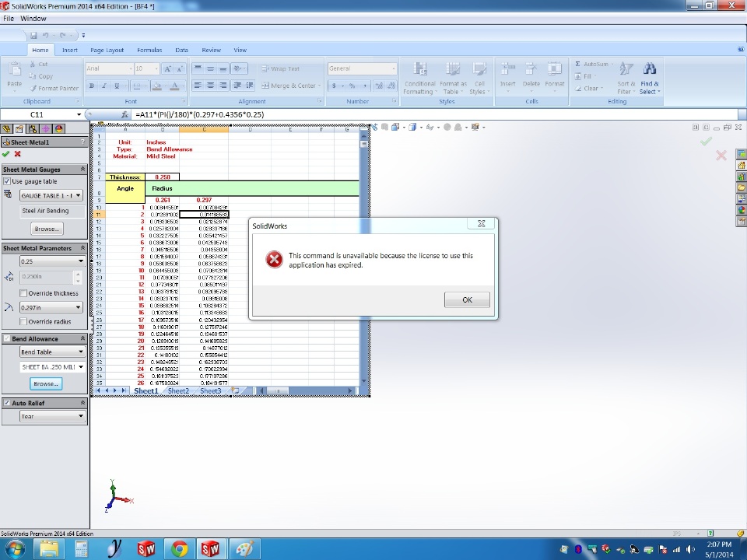Collapse the Sheet Metal Parameters section

click(x=82, y=248)
